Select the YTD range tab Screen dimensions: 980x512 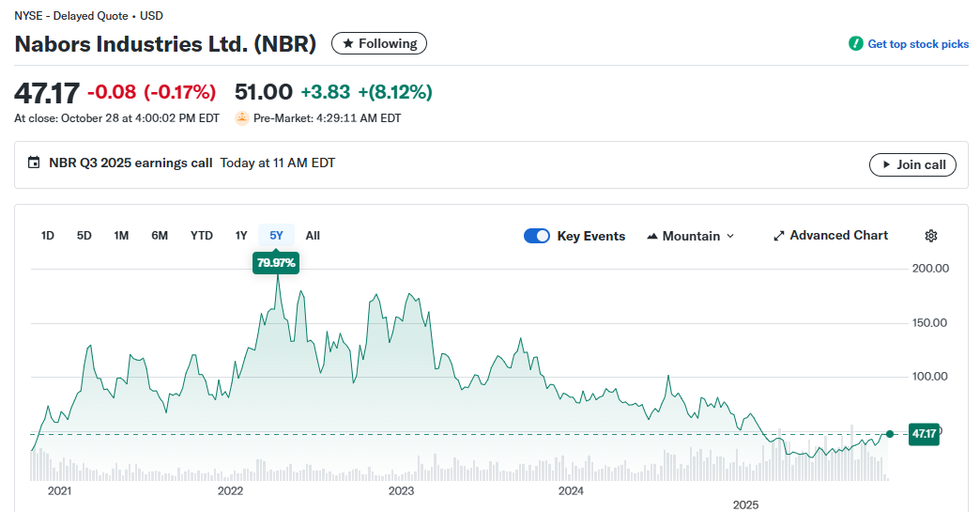(202, 236)
